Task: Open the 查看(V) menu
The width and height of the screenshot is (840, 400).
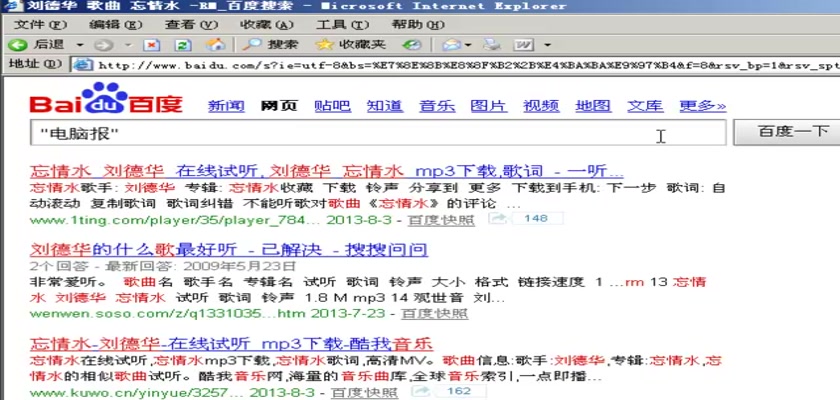Action: 192,25
